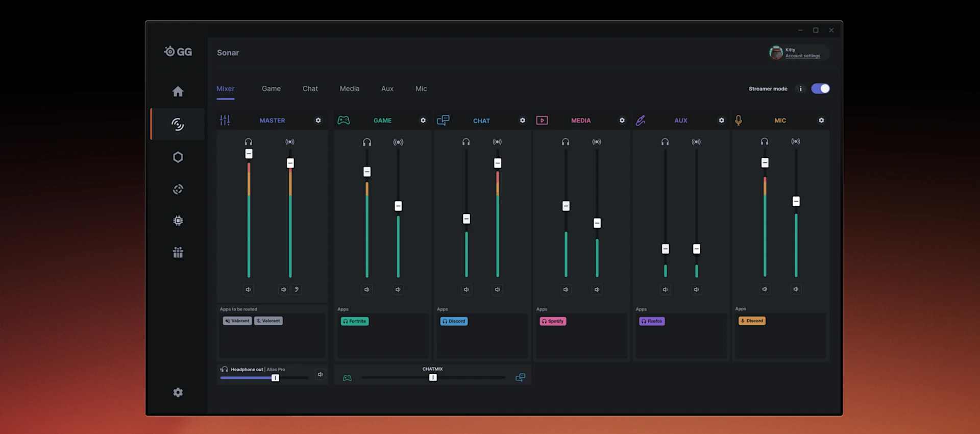Open Account settings link

802,56
